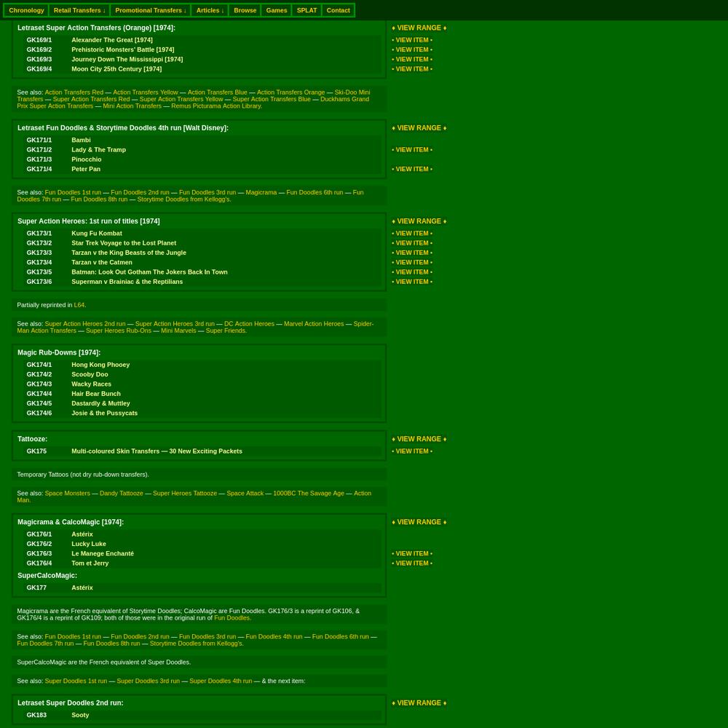728x728 pixels.
Task: Expand the Articles dropdown menu
Action: 210,10
